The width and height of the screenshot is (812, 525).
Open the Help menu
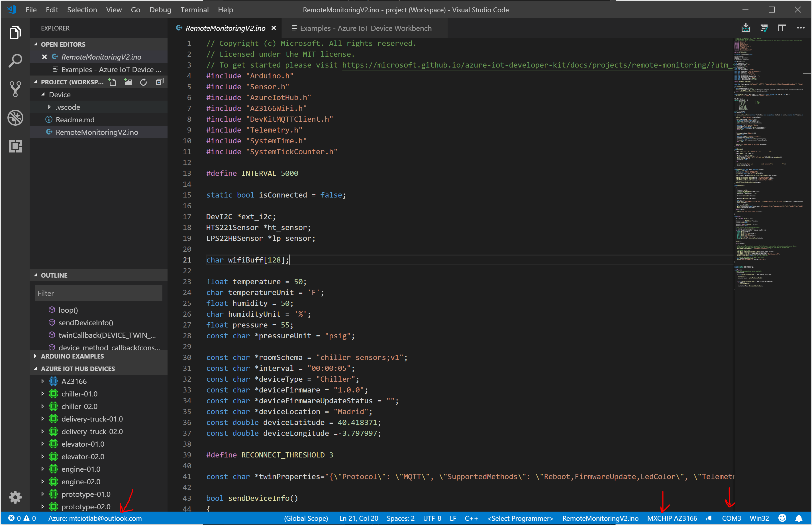pos(226,9)
